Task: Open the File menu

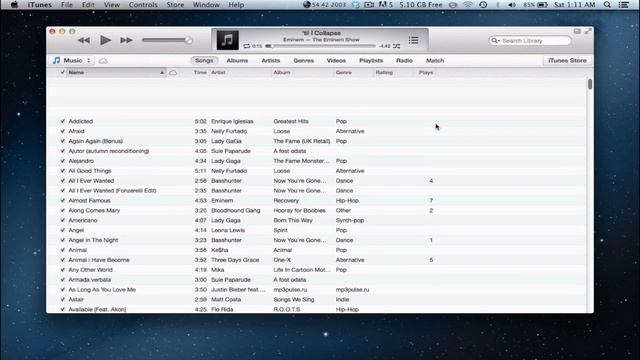Action: point(67,5)
